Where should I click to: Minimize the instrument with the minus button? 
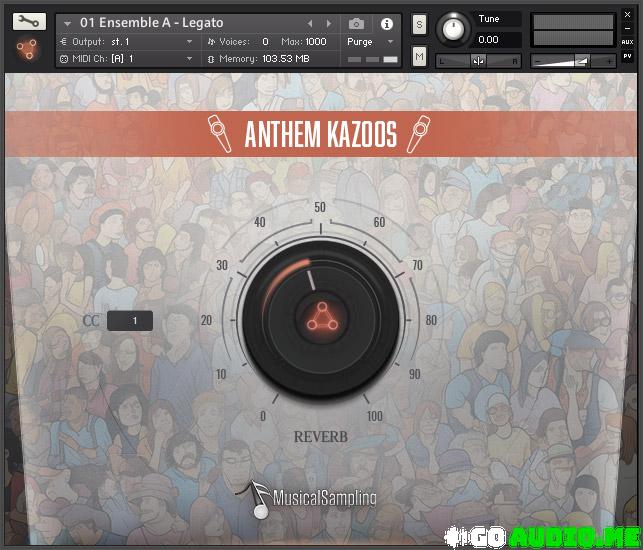coord(627,28)
